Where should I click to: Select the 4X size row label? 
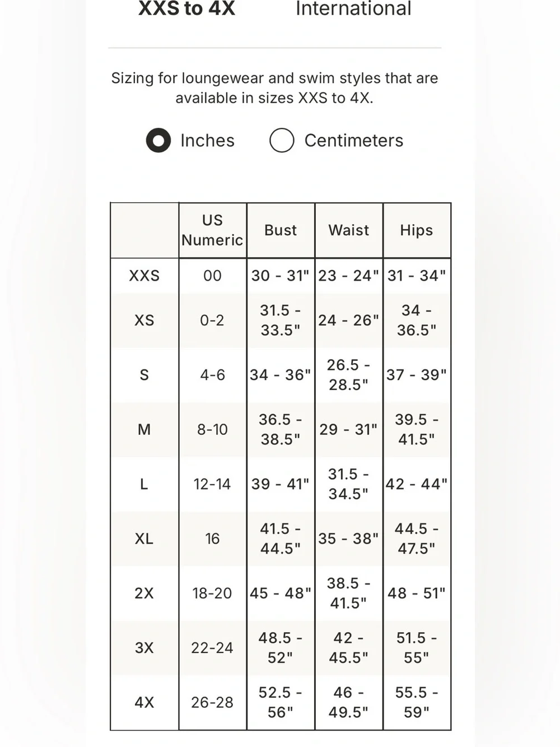[x=144, y=702]
